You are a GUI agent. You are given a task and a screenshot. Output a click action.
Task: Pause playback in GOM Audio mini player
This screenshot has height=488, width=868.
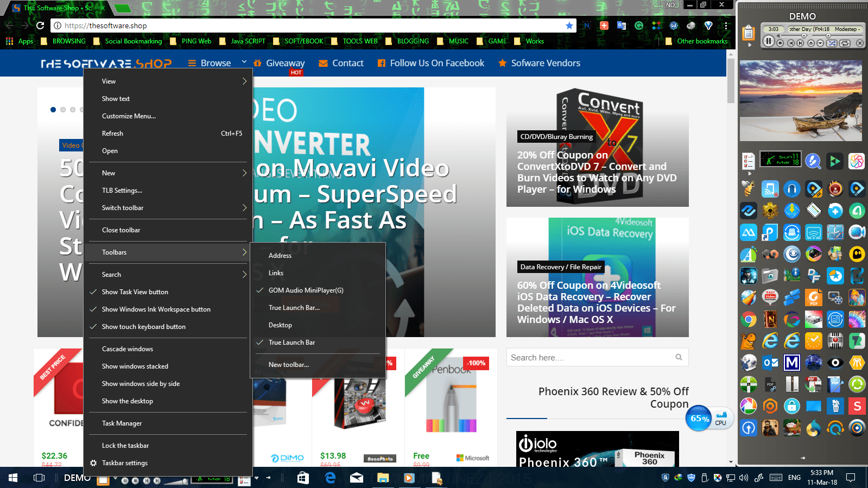769,41
